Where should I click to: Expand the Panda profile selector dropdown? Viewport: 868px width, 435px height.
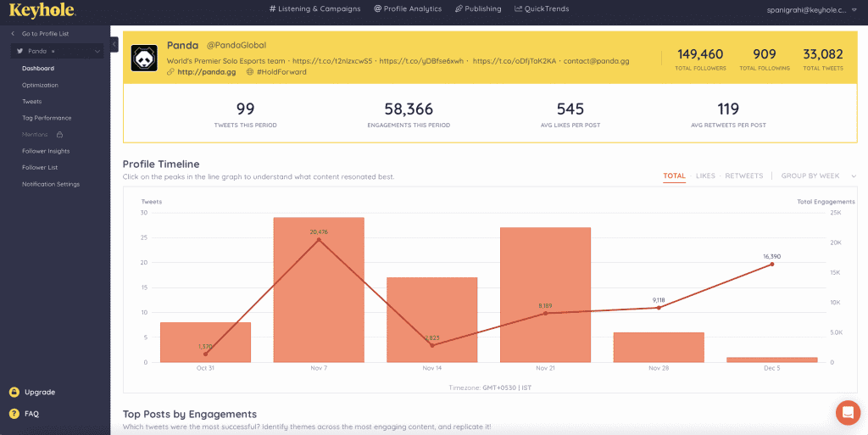point(97,52)
